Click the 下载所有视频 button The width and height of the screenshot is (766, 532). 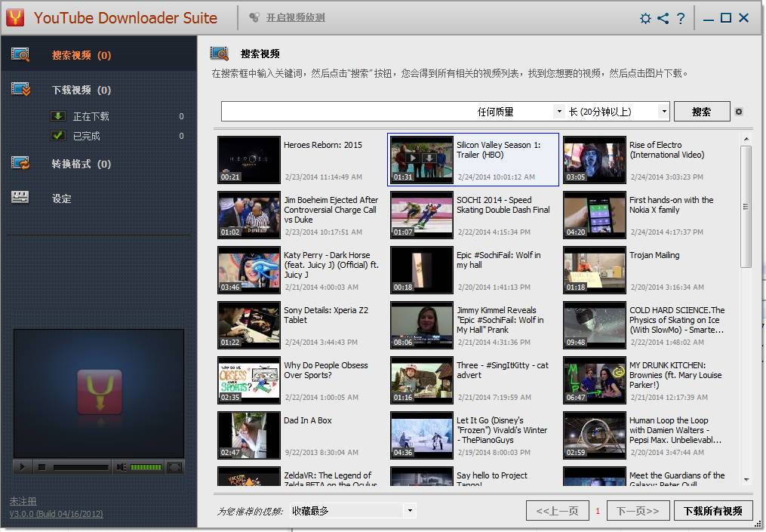pyautogui.click(x=712, y=511)
